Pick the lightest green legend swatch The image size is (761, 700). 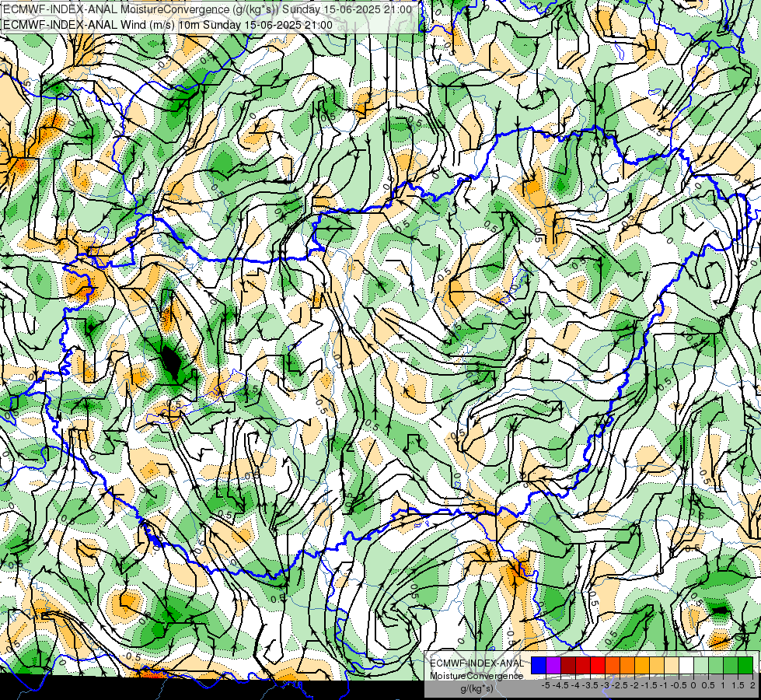tap(701, 665)
